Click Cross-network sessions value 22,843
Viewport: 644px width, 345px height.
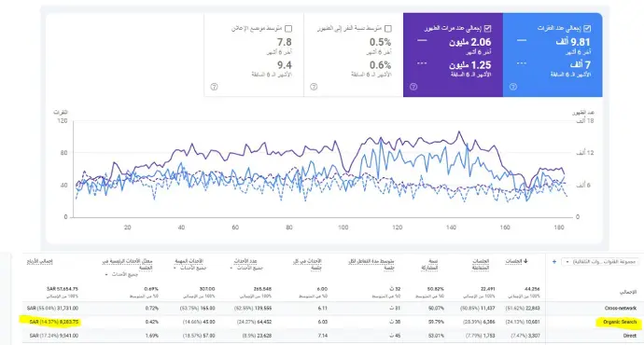(x=532, y=308)
